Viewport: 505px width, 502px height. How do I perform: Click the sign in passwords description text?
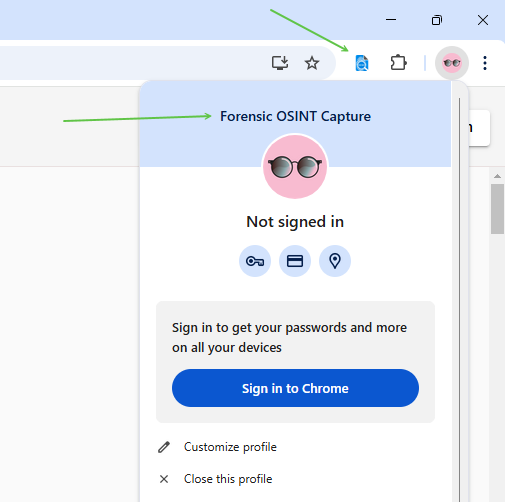pyautogui.click(x=289, y=338)
